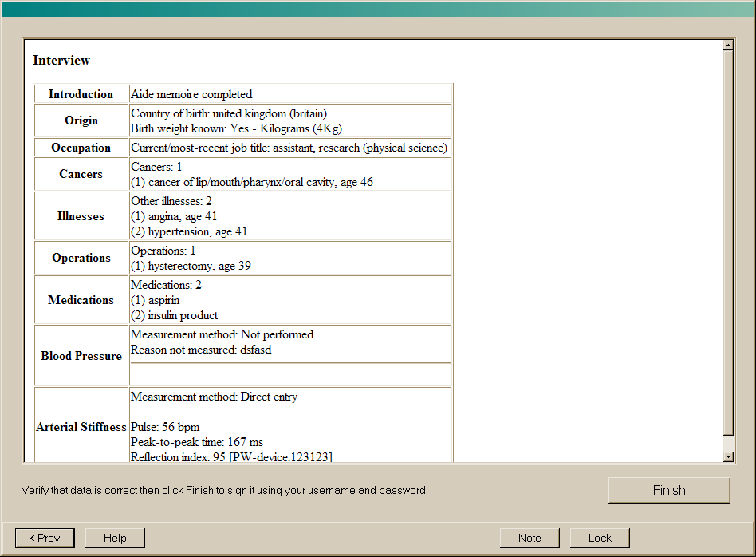Select the Occupation row header
The height and width of the screenshot is (557, 756).
tap(81, 148)
